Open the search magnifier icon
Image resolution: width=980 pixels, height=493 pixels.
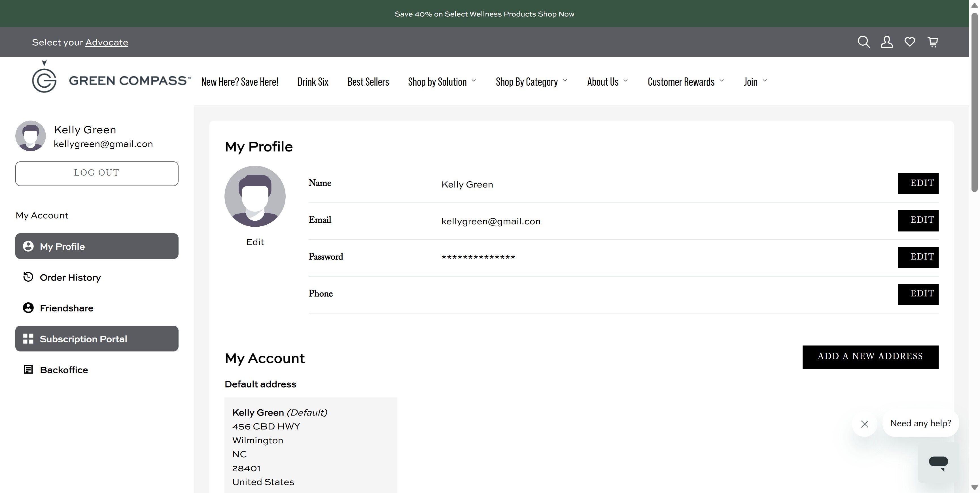[864, 42]
